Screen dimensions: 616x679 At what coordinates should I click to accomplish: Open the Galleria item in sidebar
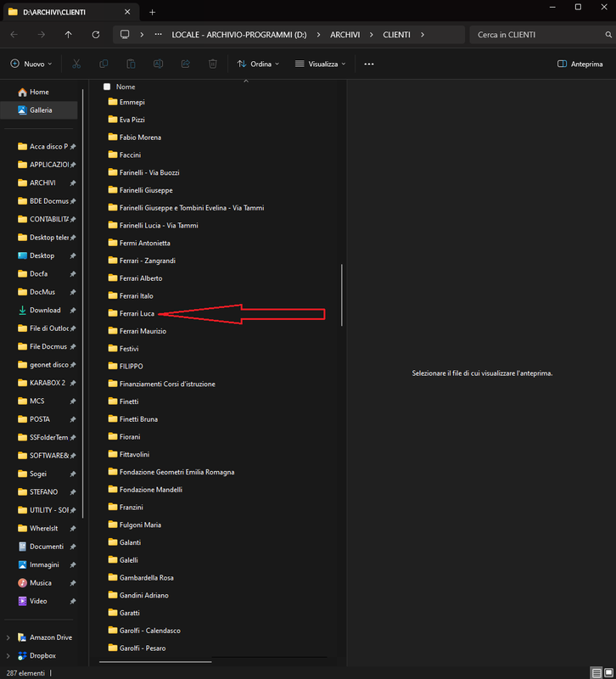pos(40,110)
